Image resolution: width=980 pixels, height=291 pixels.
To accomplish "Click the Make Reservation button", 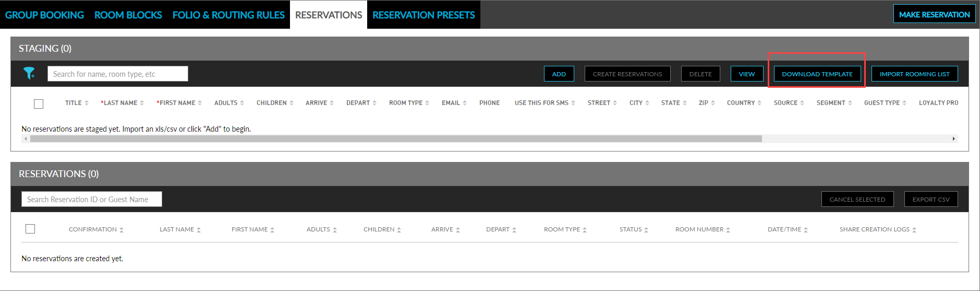I will 934,15.
